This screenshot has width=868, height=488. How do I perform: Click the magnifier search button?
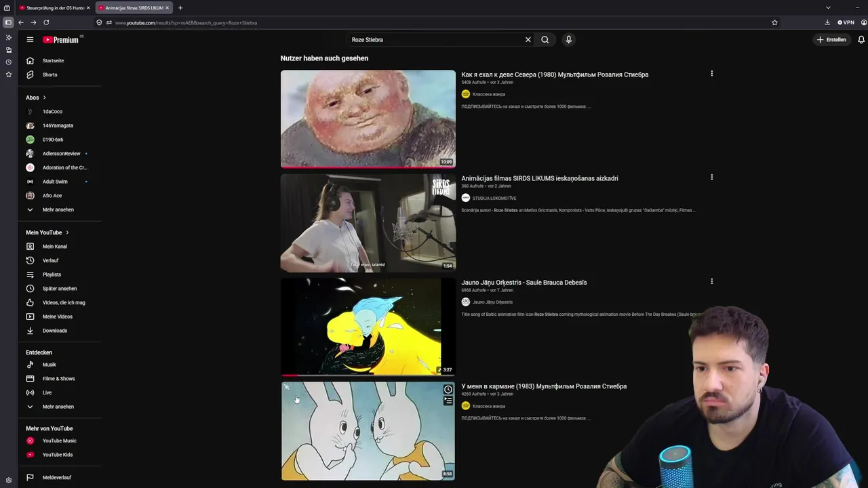(x=545, y=39)
